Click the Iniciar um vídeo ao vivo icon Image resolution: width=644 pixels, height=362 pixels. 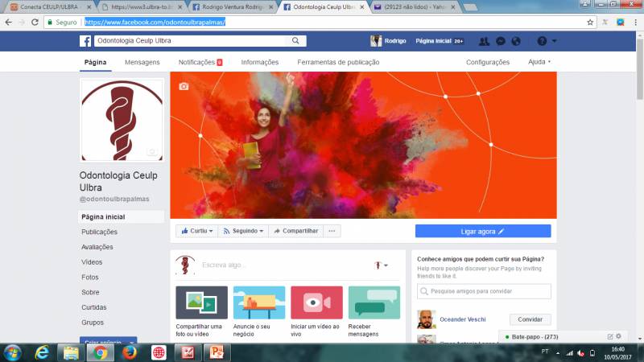[316, 302]
